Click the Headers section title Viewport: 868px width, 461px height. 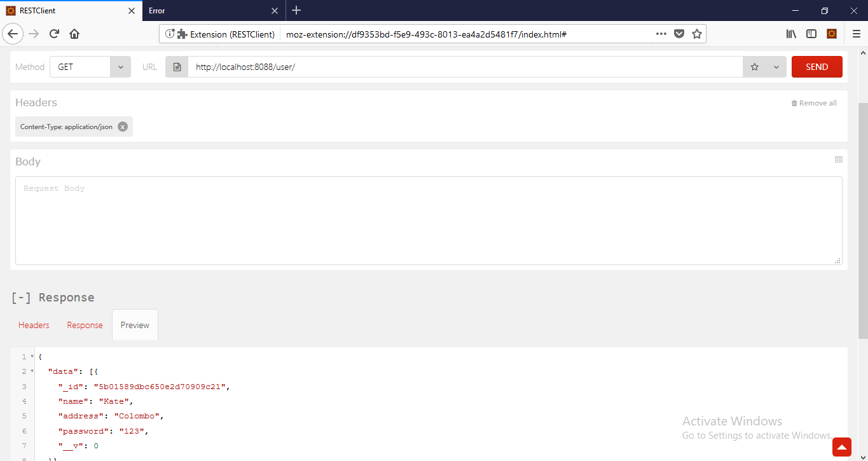[x=36, y=102]
